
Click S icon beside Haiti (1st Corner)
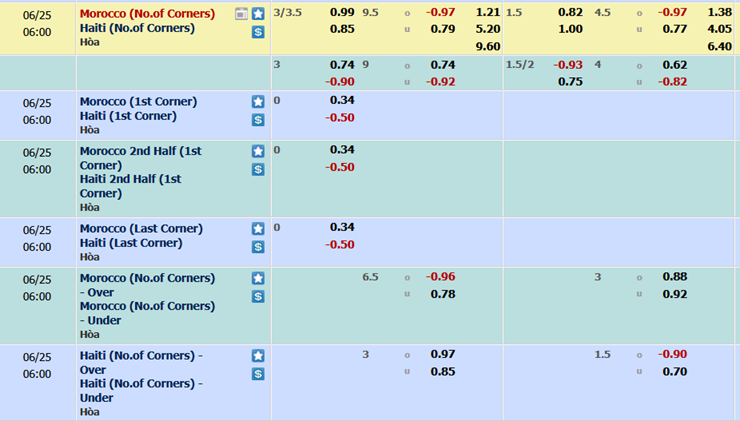point(258,120)
